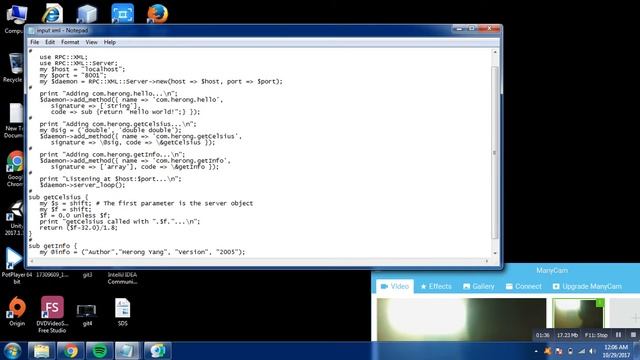Viewport: 640px width, 360px height.
Task: Select the Notepad scroll up arrow
Action: pos(495,52)
